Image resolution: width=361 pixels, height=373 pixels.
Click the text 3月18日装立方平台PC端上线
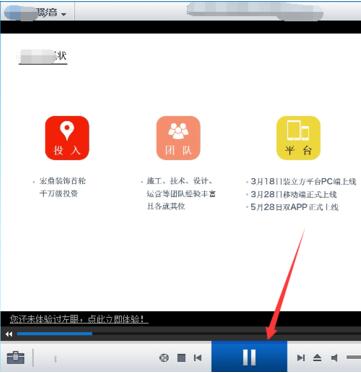pyautogui.click(x=304, y=182)
